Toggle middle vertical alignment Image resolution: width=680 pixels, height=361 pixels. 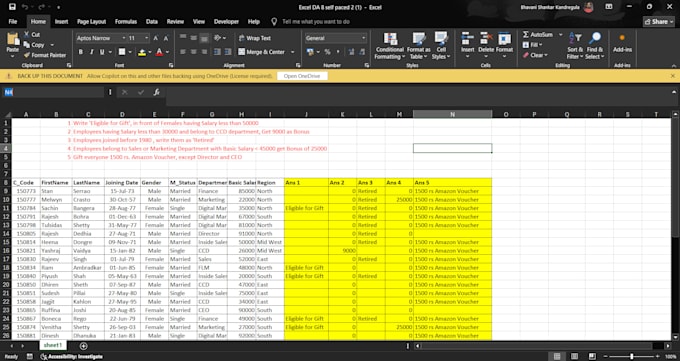click(x=194, y=38)
